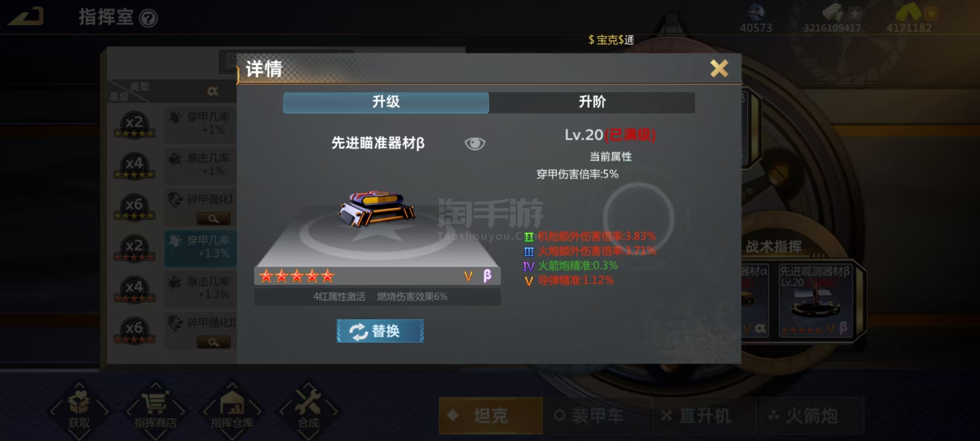The height and width of the screenshot is (441, 980).
Task: Toggle the eye icon beside 先进瞄准器材β
Action: pyautogui.click(x=475, y=143)
